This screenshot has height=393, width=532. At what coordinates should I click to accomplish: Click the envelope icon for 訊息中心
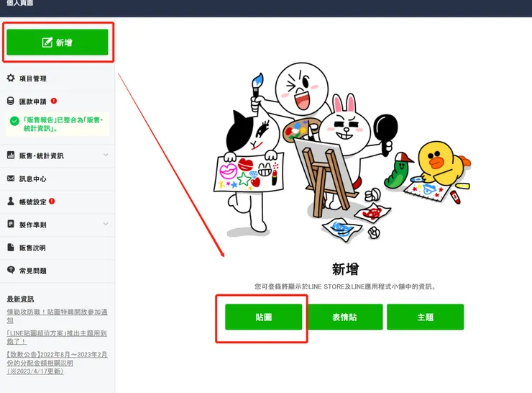[x=11, y=179]
